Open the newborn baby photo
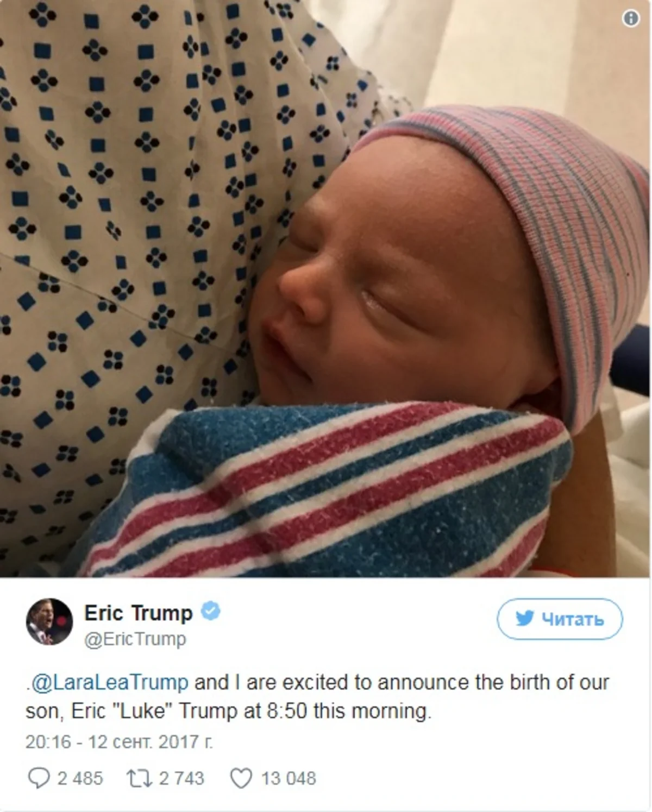This screenshot has height=812, width=652. 326,288
